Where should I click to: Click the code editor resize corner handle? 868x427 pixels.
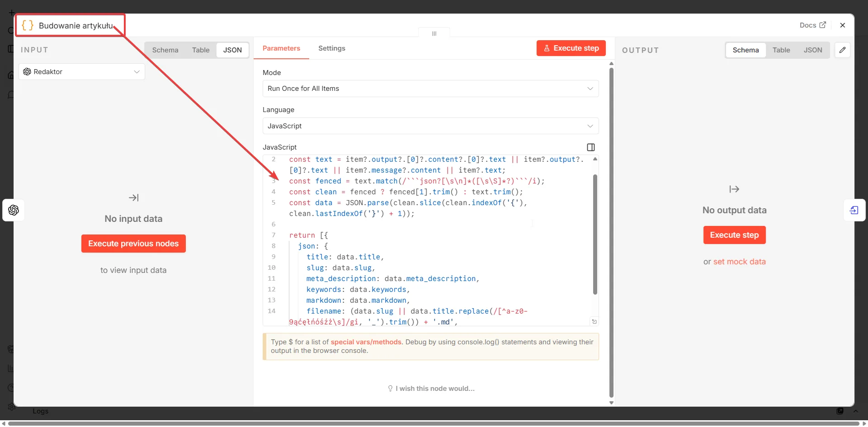[594, 322]
